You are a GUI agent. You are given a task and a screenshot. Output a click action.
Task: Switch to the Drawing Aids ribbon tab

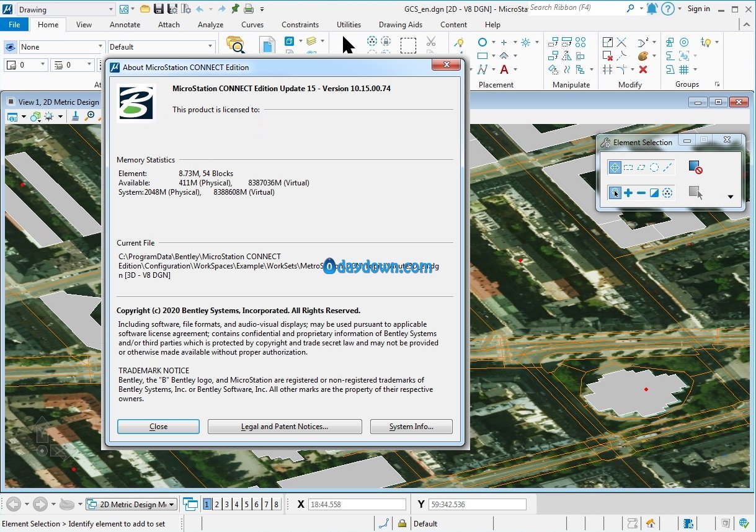tap(401, 25)
